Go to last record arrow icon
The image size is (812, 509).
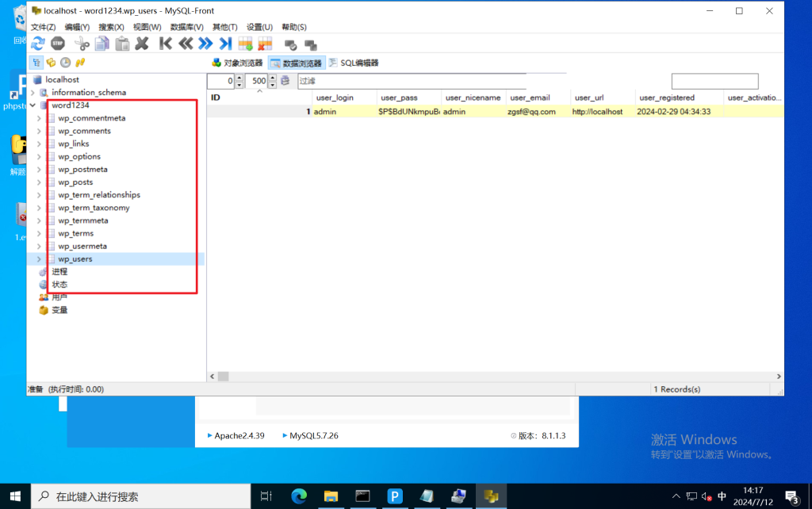click(x=225, y=44)
